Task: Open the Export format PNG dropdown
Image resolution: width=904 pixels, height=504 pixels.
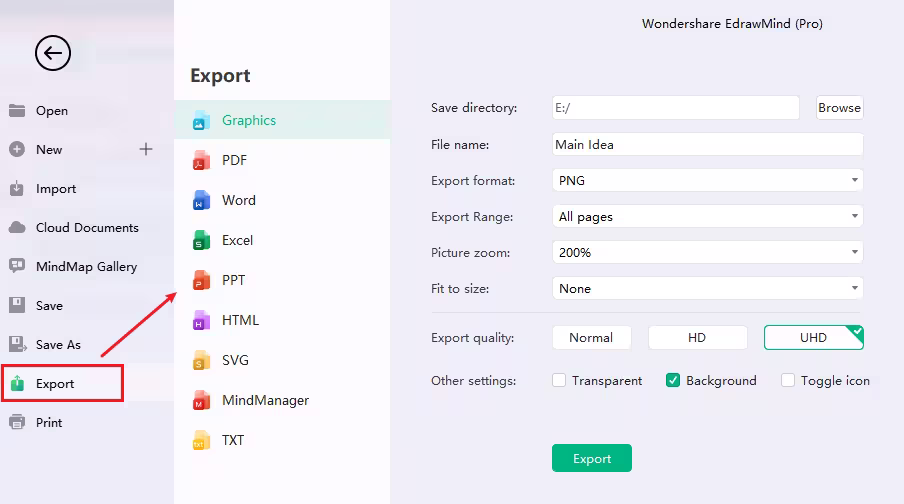Action: tap(707, 180)
